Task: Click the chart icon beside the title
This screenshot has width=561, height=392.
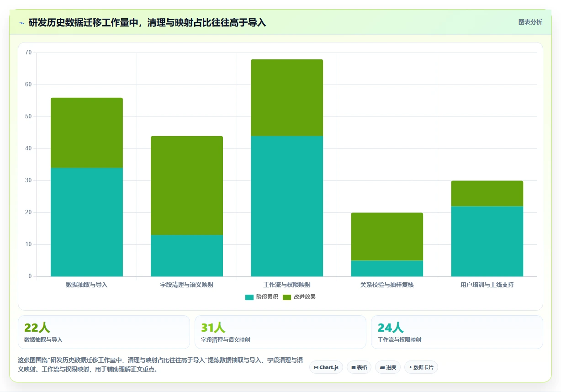Action: (x=22, y=23)
